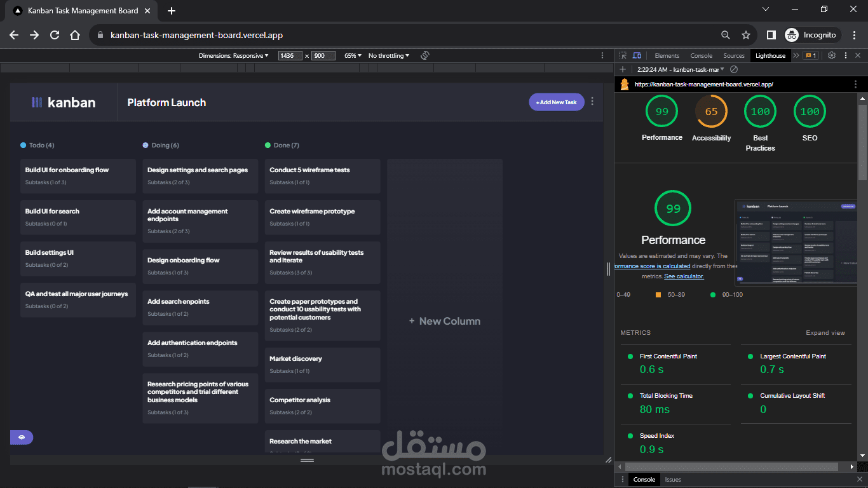Click the viewport width field 1436
The width and height of the screenshot is (868, 488).
point(290,56)
